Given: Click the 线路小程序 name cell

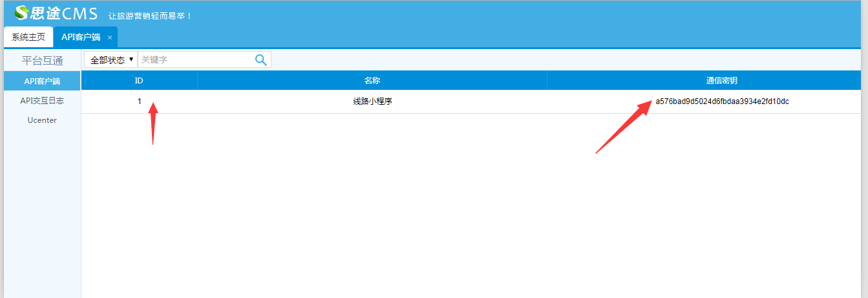Looking at the screenshot, I should coord(372,101).
